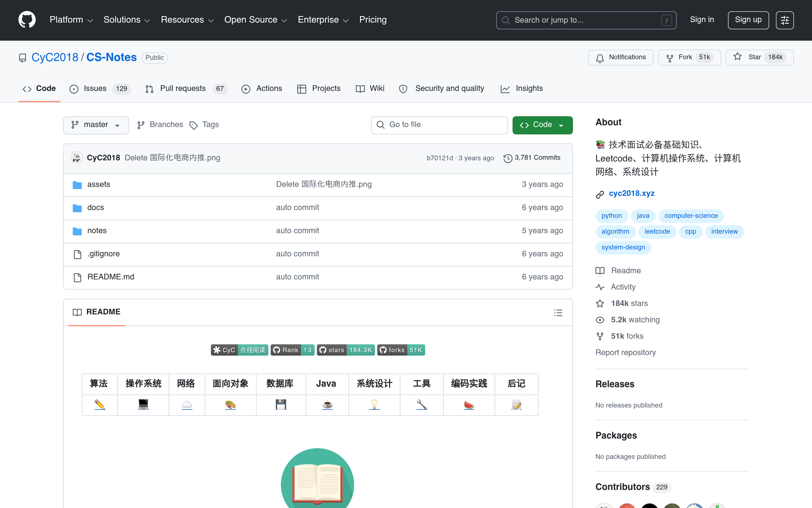Fork the repository with Fork 51k button

[x=689, y=58]
